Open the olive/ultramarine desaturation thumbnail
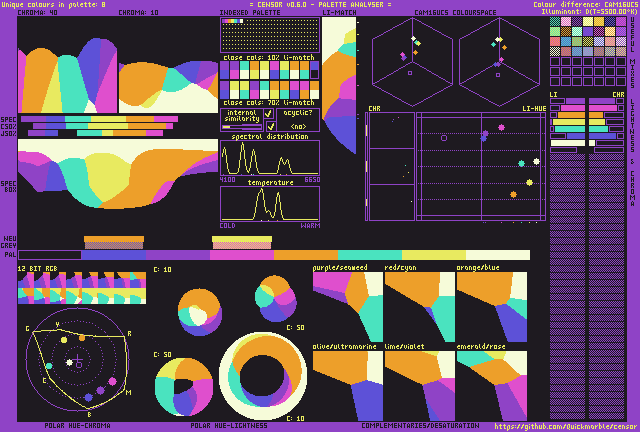Screen dimensions: 640x432 348,386
